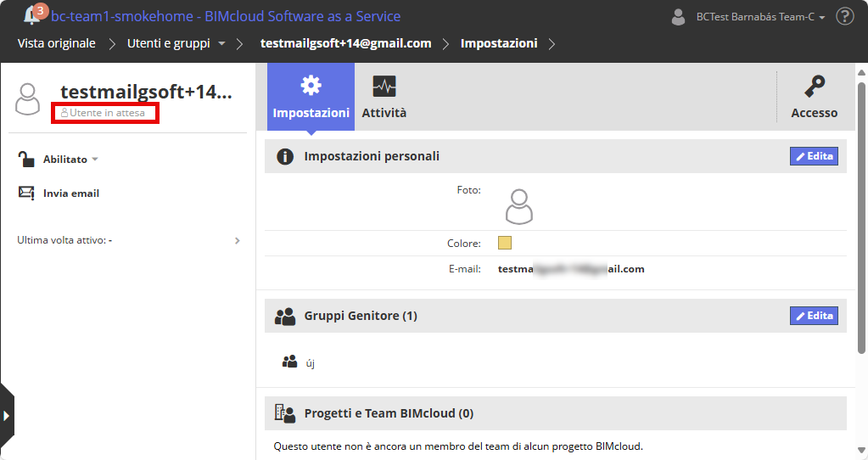Click the Invia email envelope icon

coord(26,193)
